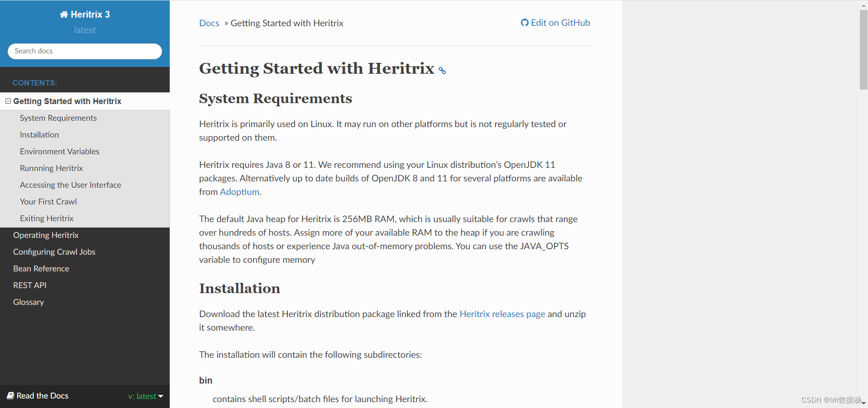Image resolution: width=868 pixels, height=408 pixels.
Task: Jump to Your First Crawl
Action: [48, 202]
